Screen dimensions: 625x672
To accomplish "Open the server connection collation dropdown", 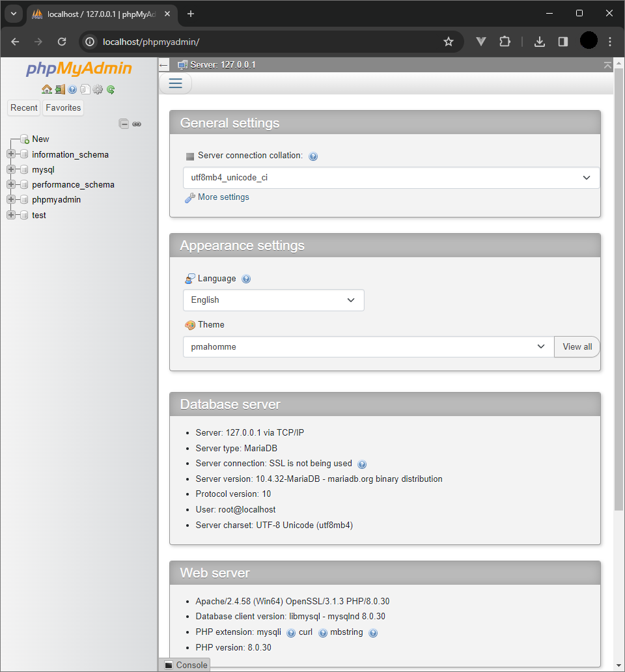I will pos(391,177).
